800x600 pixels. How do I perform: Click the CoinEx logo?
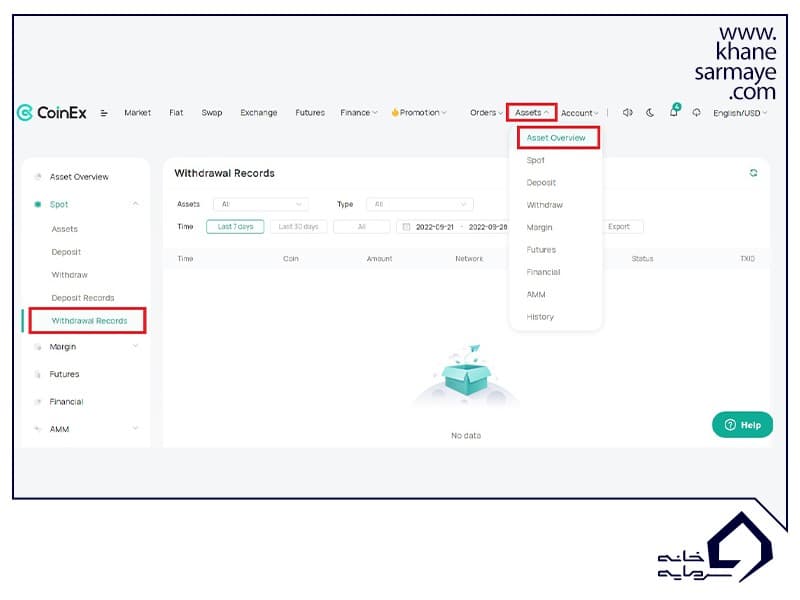pyautogui.click(x=52, y=113)
